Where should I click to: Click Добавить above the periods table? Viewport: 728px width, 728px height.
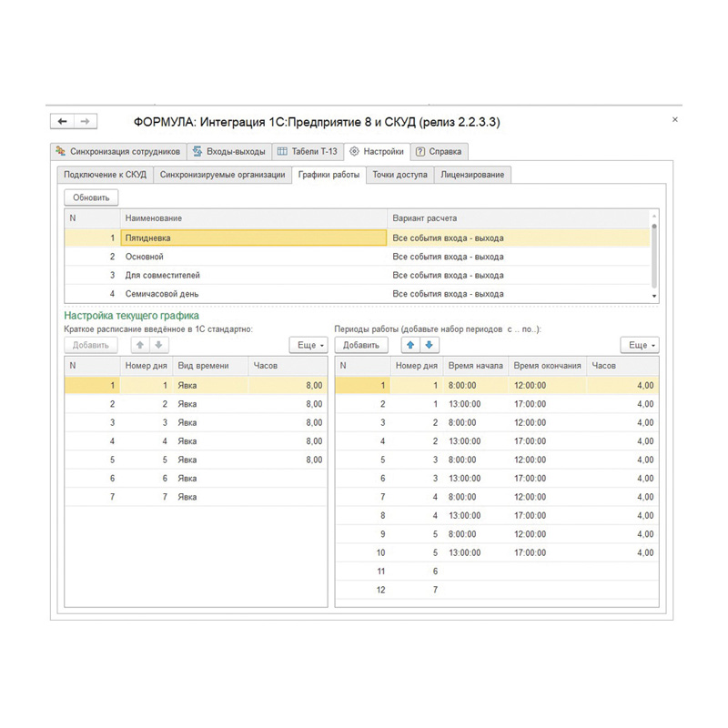click(361, 345)
